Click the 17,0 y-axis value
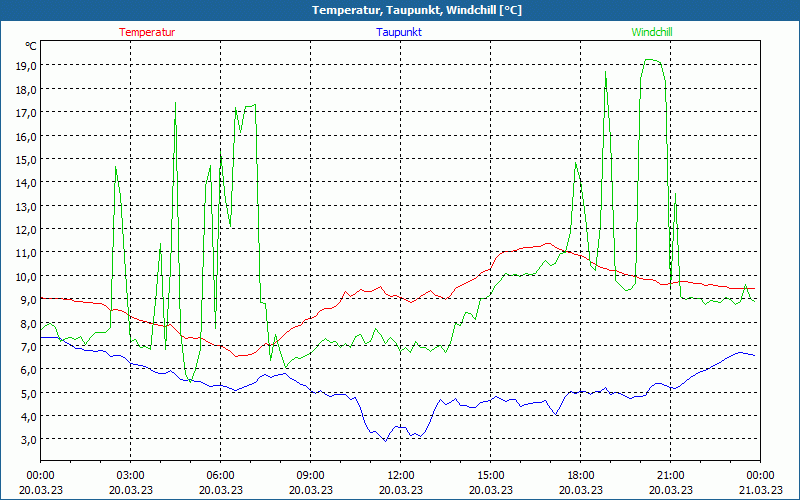Viewport: 800px width, 500px height. point(26,113)
